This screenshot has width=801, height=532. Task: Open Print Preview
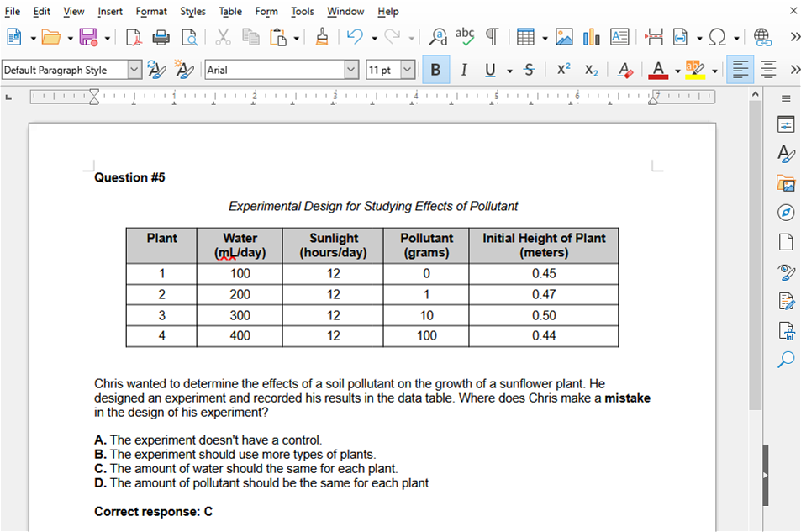point(189,37)
